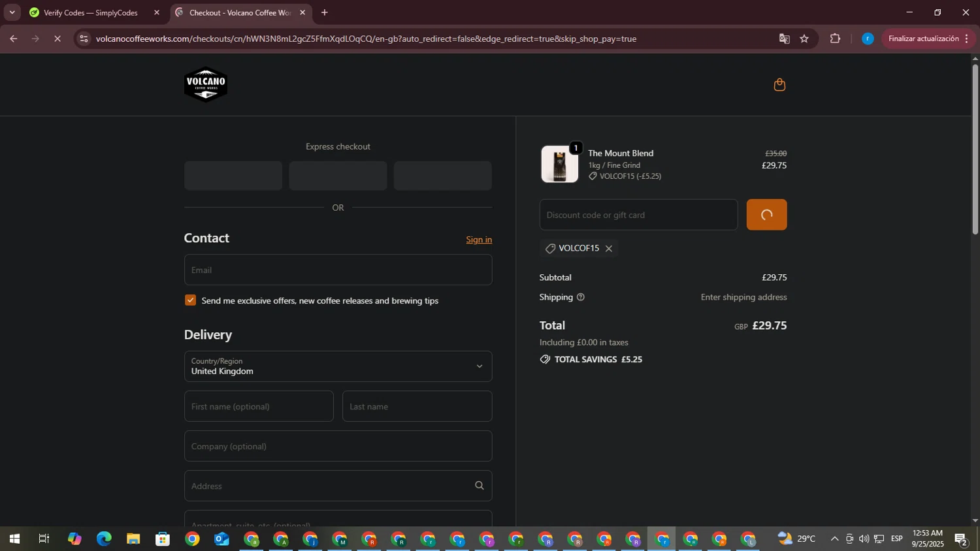Open the Translate page icon in address bar
The image size is (980, 551).
[x=784, y=39]
